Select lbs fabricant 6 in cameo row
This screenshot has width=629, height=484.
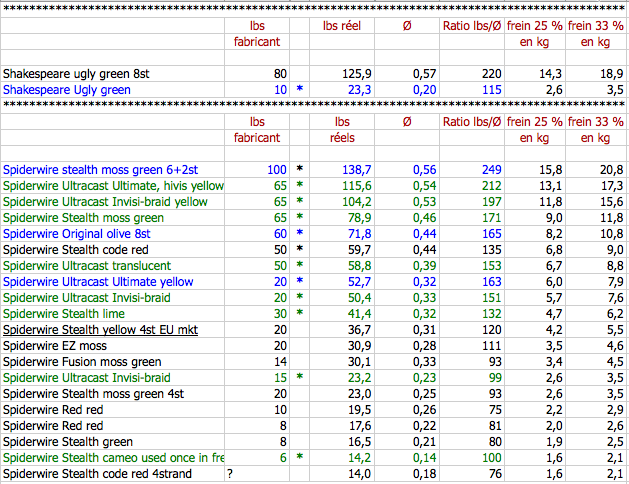283,458
